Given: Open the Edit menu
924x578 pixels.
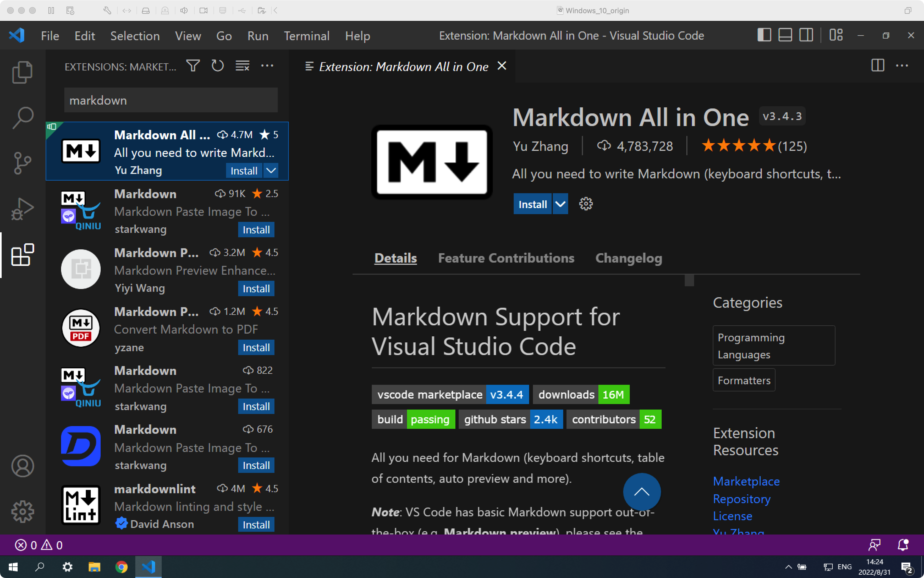Looking at the screenshot, I should [x=85, y=36].
